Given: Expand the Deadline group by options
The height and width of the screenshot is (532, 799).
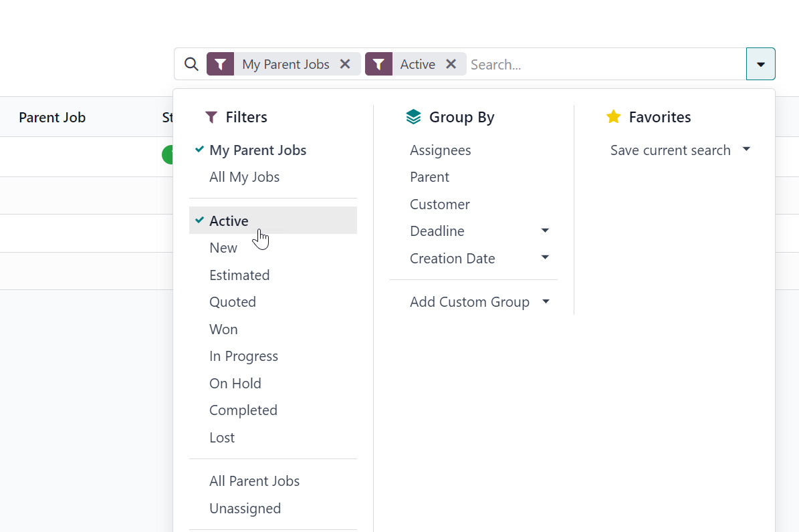Looking at the screenshot, I should coord(545,231).
